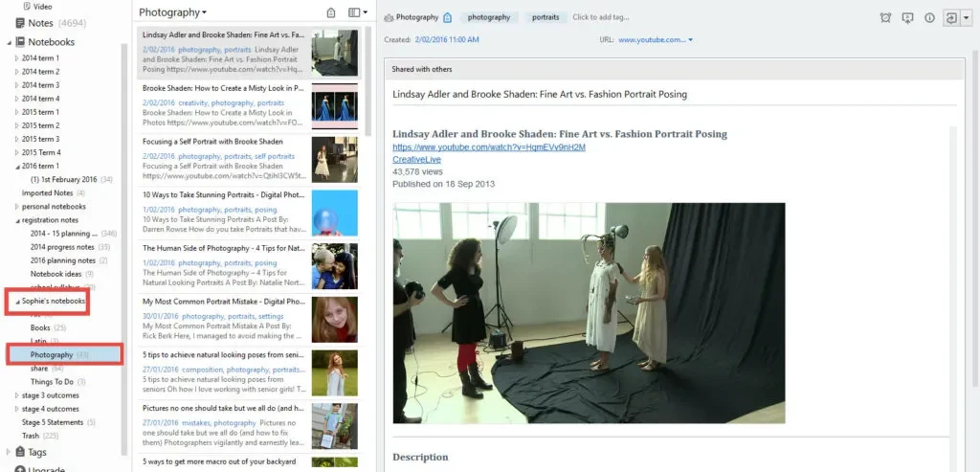
Task: Click the share note icon
Action: coord(952,18)
